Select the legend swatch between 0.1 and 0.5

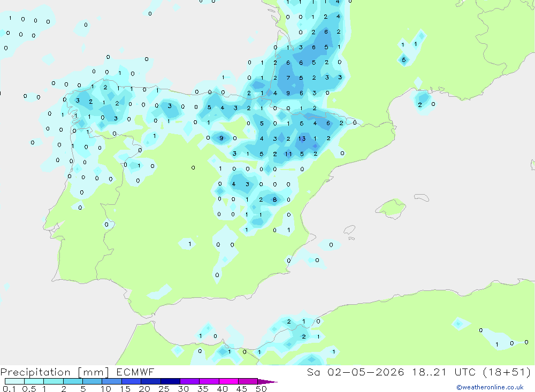tap(14, 381)
